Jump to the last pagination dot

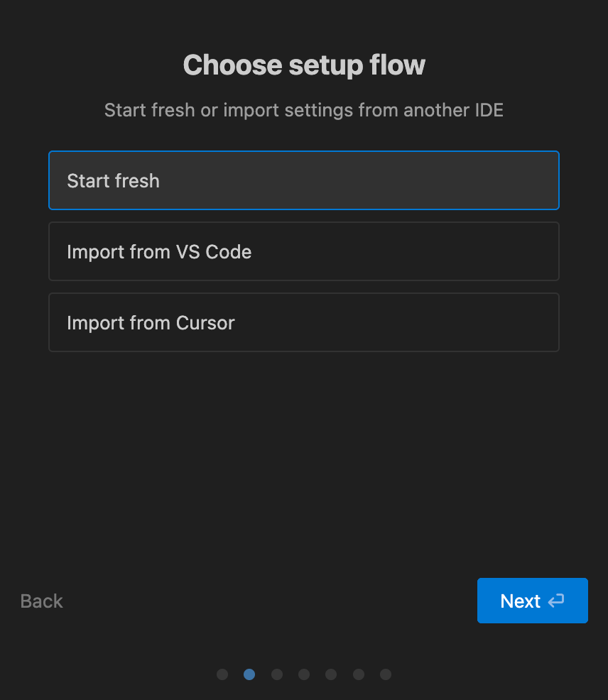pyautogui.click(x=386, y=674)
